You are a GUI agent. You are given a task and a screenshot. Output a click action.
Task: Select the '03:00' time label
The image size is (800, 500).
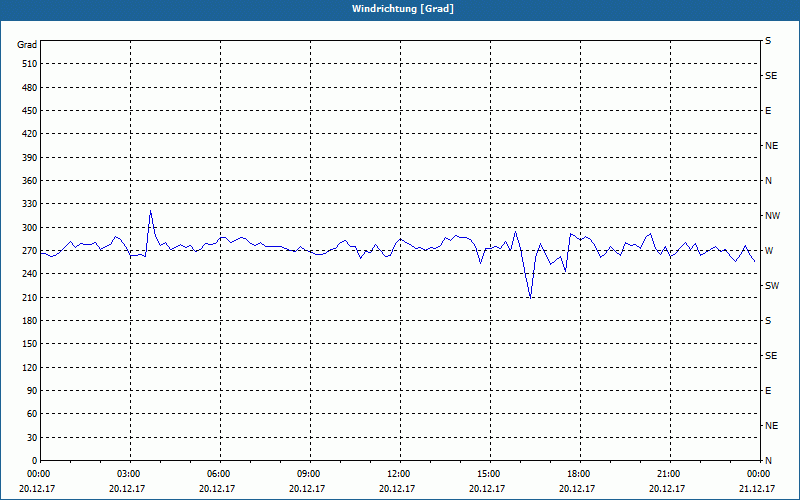pyautogui.click(x=130, y=474)
